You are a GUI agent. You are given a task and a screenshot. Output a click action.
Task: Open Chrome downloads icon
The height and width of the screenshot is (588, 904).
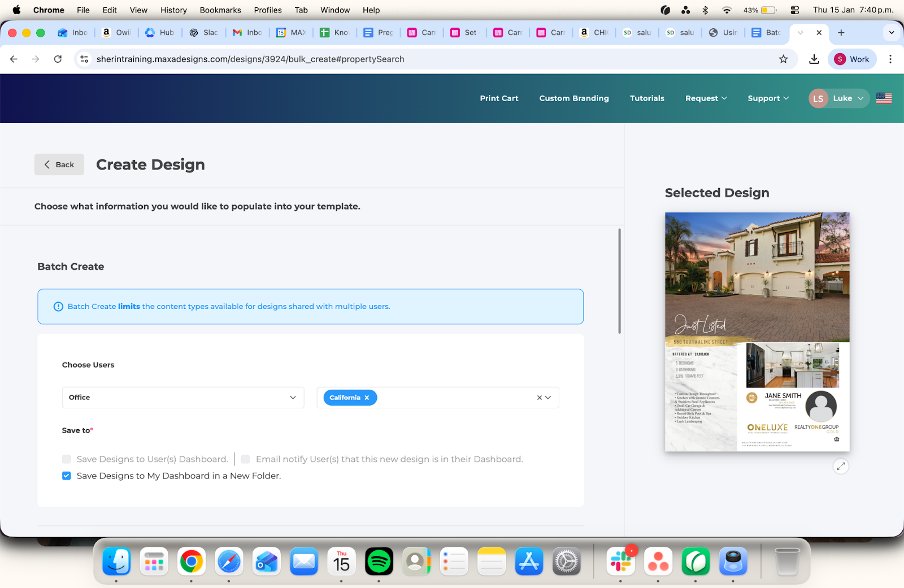[x=814, y=59]
